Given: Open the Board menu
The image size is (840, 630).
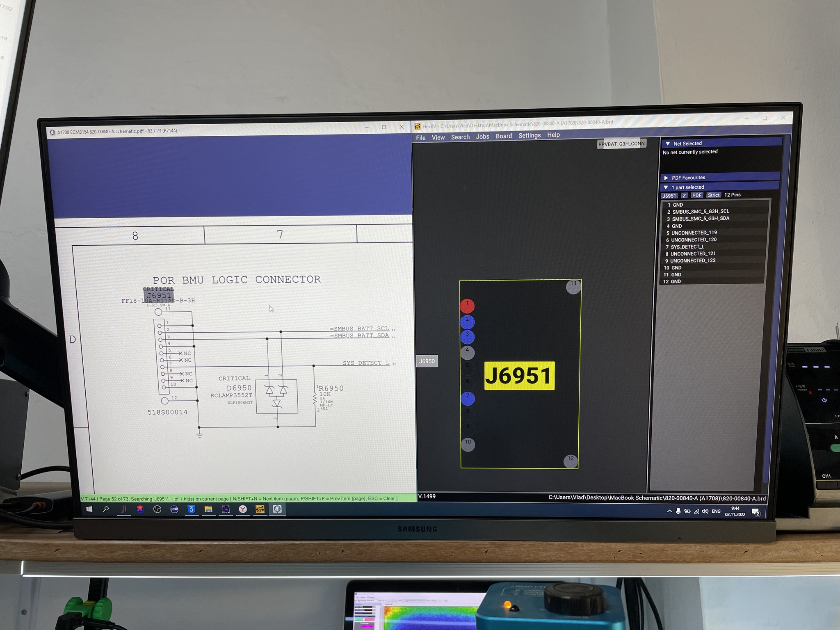Looking at the screenshot, I should (504, 136).
